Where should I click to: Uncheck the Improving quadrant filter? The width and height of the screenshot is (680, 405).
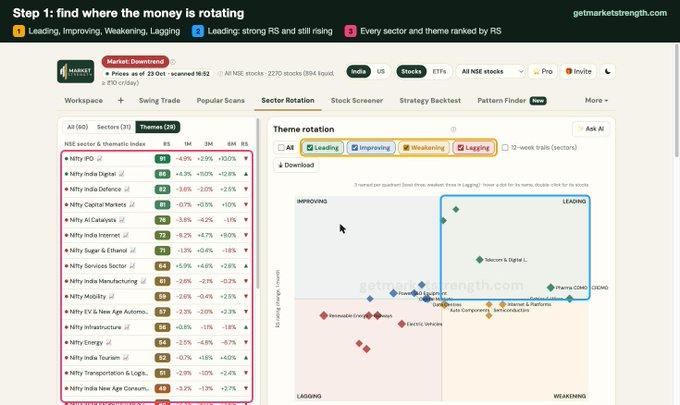click(354, 147)
